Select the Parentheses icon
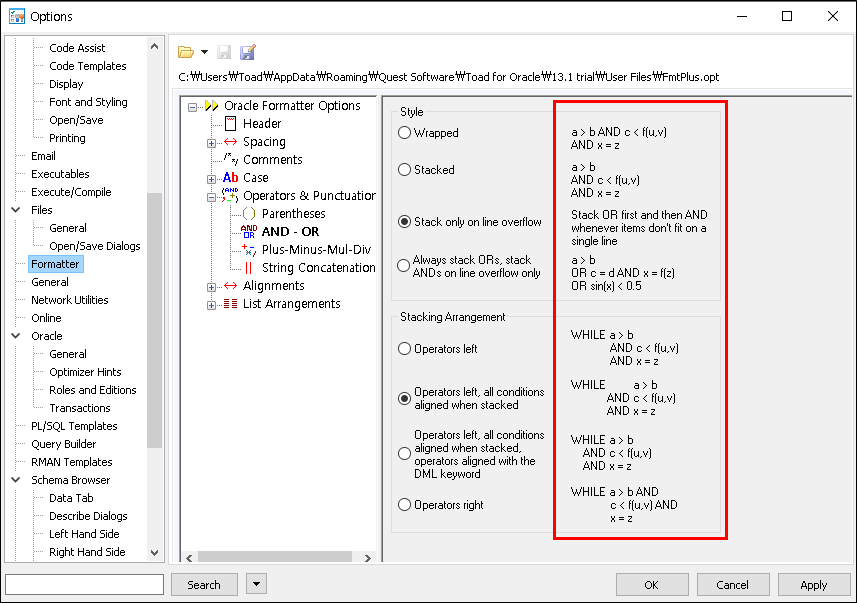Image resolution: width=857 pixels, height=603 pixels. pyautogui.click(x=249, y=213)
